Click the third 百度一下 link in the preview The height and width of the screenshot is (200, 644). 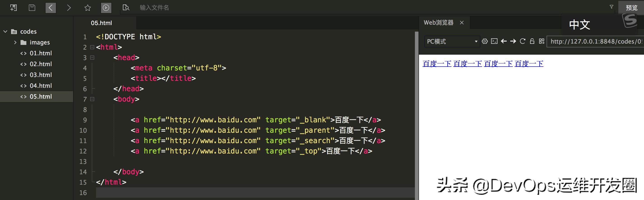coord(498,64)
